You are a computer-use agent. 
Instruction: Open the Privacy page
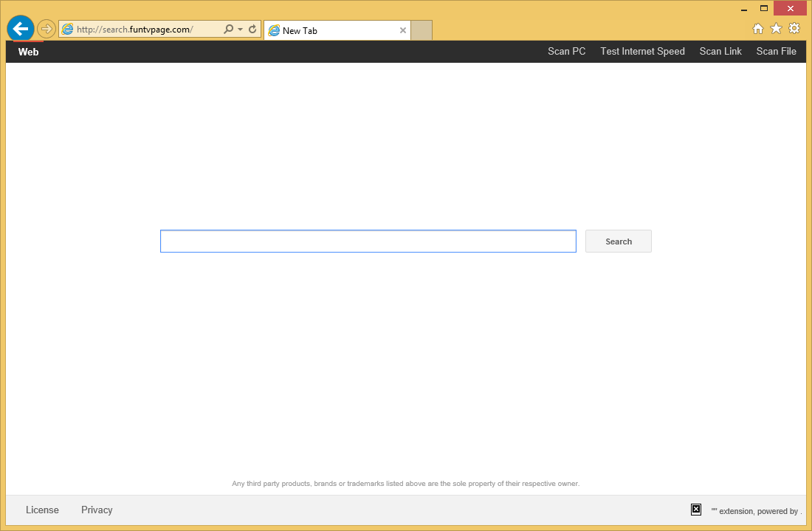tap(96, 510)
